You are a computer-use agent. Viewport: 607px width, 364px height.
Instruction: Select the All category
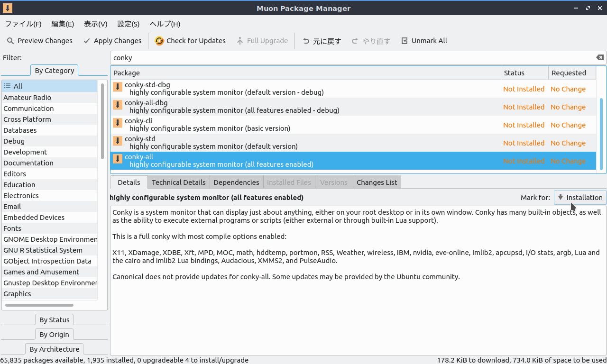tap(50, 86)
